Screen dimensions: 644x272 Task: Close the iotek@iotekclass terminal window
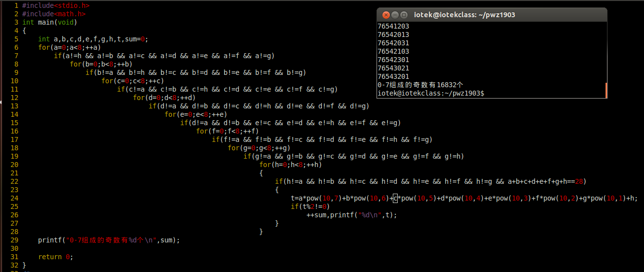(386, 15)
